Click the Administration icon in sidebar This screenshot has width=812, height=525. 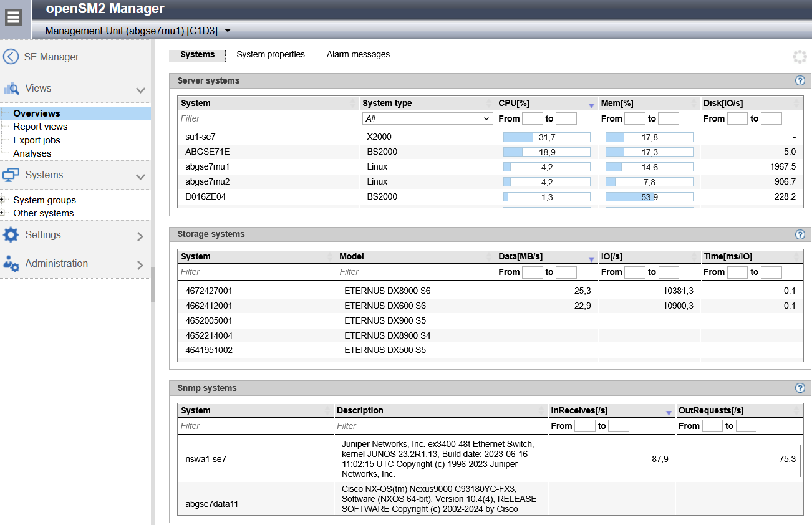click(11, 264)
